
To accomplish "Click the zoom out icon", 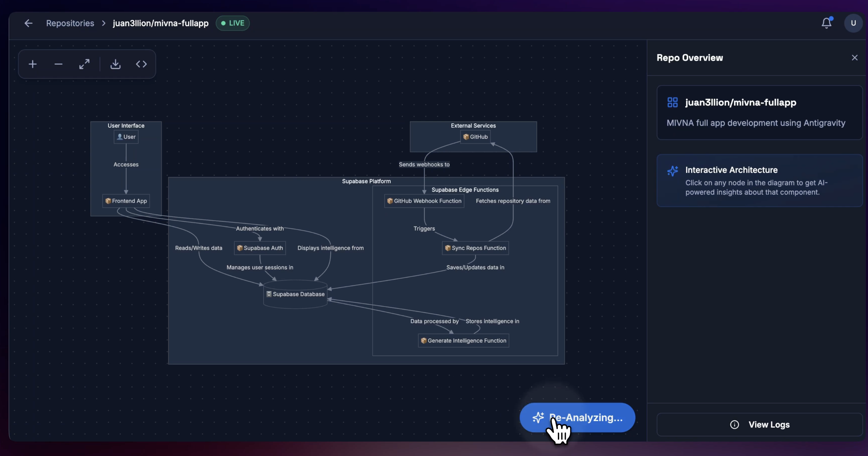I will [x=58, y=64].
